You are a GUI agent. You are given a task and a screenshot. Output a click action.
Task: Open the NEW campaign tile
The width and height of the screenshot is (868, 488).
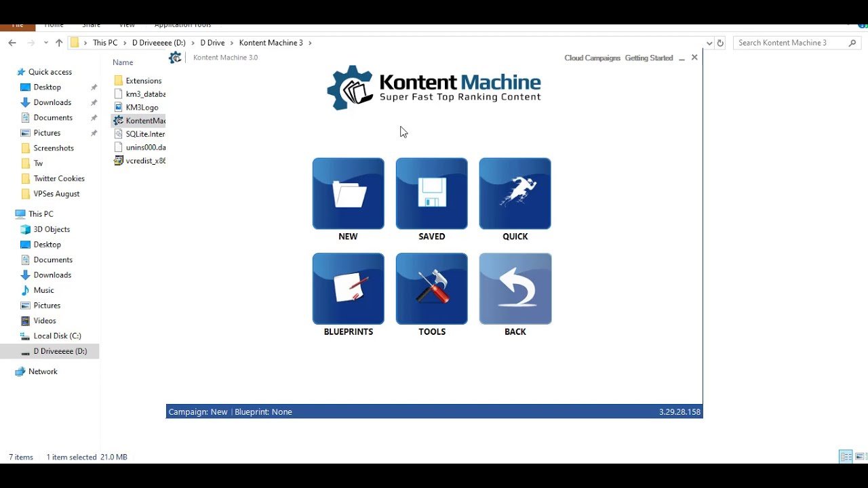[x=348, y=194]
